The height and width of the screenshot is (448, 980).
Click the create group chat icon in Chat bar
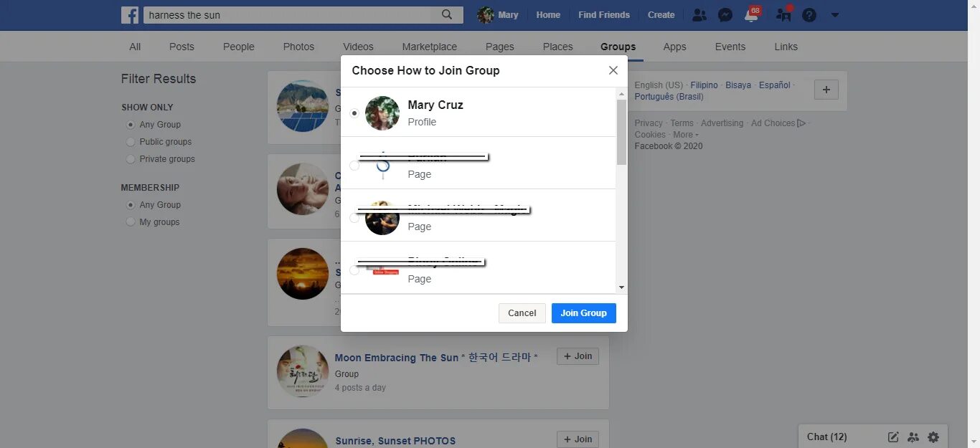click(913, 437)
